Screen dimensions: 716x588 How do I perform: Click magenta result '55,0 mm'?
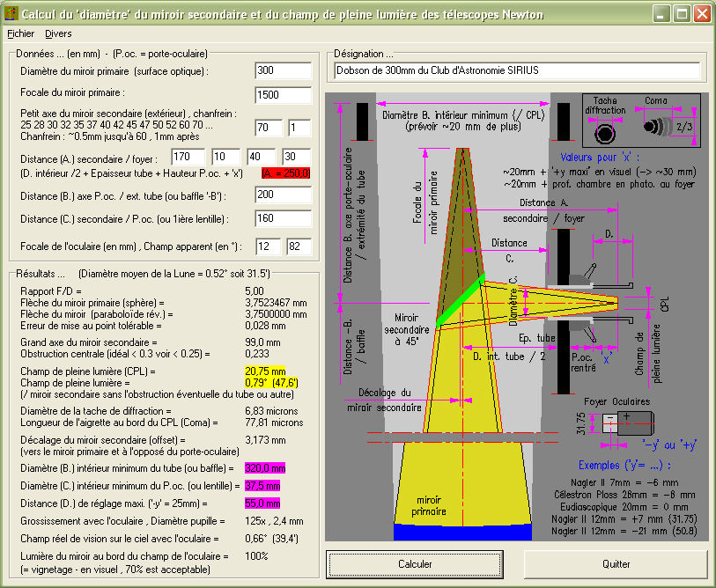pyautogui.click(x=262, y=503)
